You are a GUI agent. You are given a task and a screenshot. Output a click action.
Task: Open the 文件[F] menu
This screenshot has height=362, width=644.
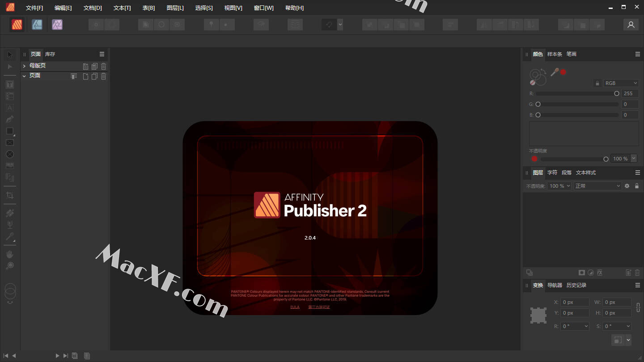(34, 8)
